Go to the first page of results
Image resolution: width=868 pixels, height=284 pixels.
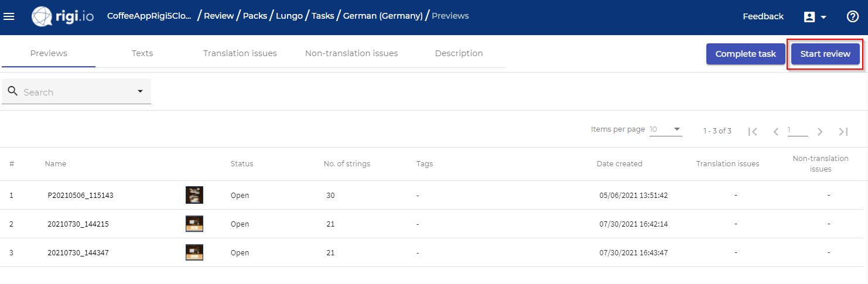coord(753,132)
